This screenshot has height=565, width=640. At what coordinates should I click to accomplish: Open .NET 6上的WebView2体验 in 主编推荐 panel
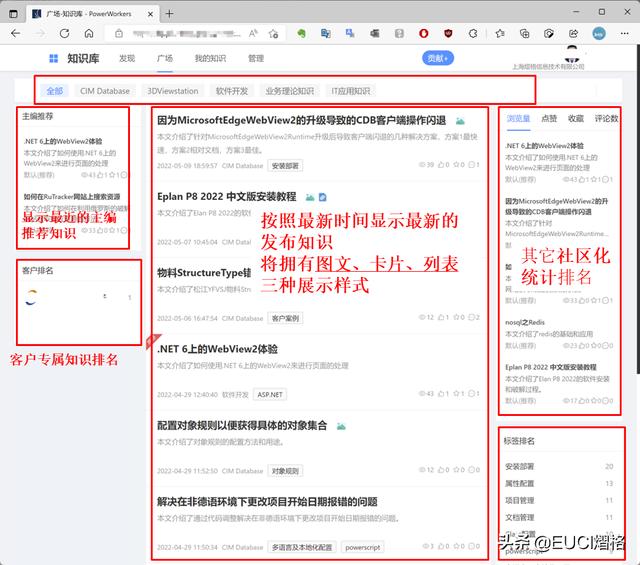point(63,141)
